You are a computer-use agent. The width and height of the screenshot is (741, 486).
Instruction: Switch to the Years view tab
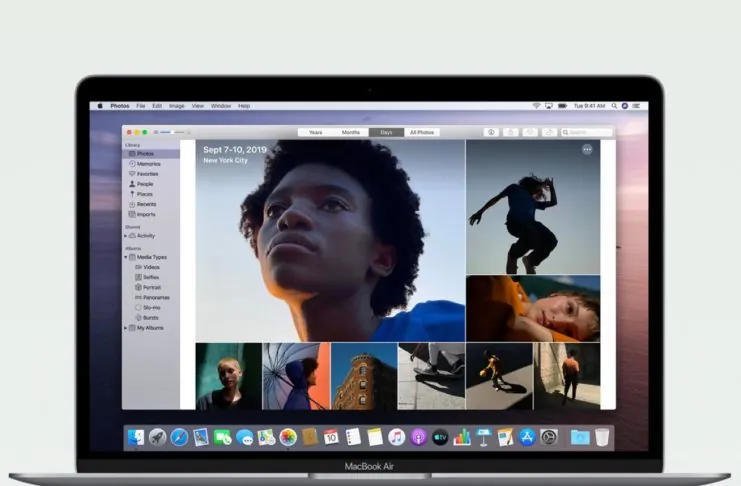click(315, 132)
